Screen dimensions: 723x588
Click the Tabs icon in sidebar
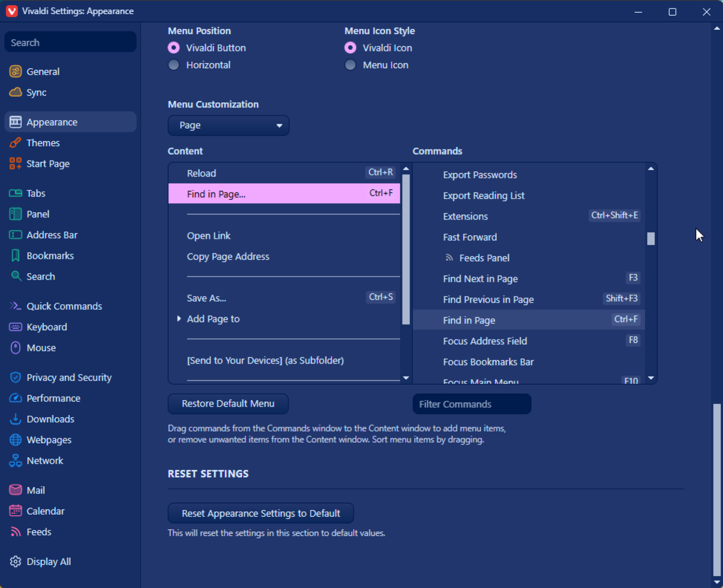coord(15,193)
